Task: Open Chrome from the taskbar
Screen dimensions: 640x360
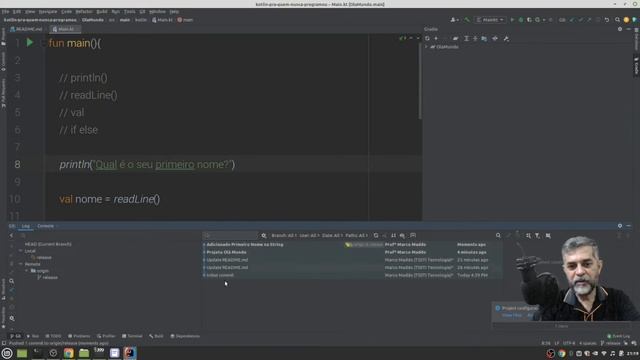Action: click(x=69, y=353)
